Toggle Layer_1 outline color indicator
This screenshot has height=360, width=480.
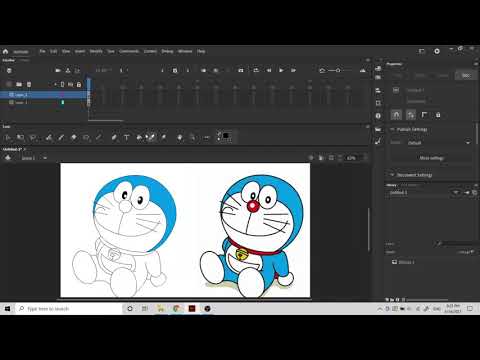(x=63, y=102)
